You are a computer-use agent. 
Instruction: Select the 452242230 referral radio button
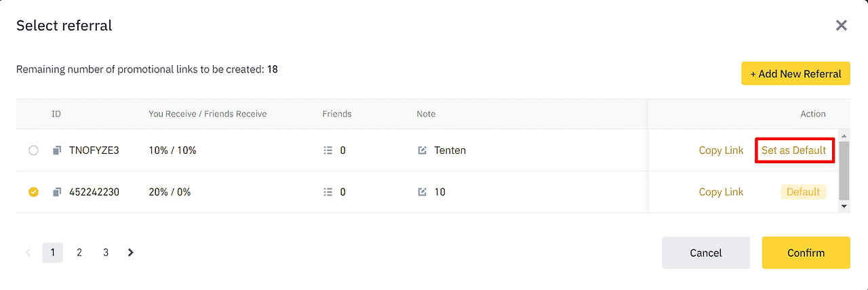33,192
